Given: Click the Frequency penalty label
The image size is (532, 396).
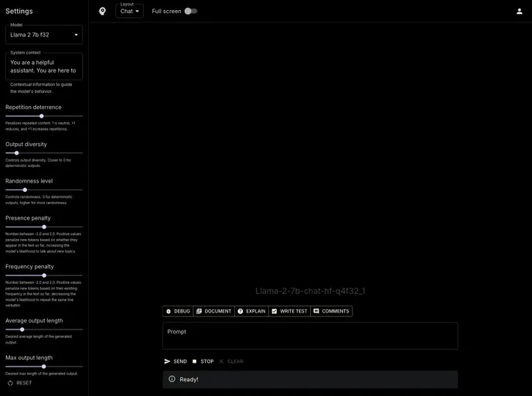Looking at the screenshot, I should click(29, 267).
